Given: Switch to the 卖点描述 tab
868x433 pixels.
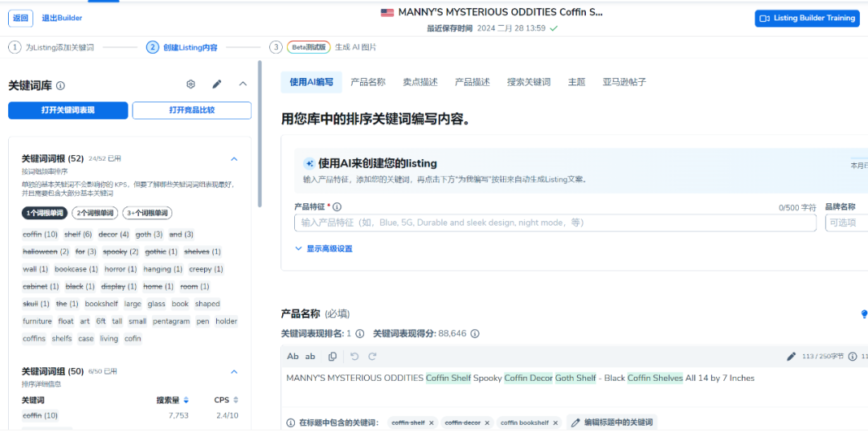Looking at the screenshot, I should click(x=420, y=82).
